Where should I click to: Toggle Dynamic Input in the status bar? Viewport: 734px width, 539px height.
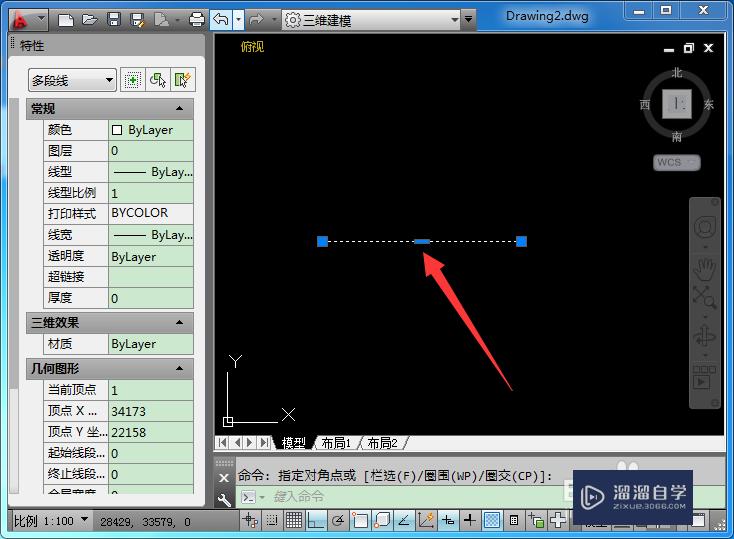(448, 520)
